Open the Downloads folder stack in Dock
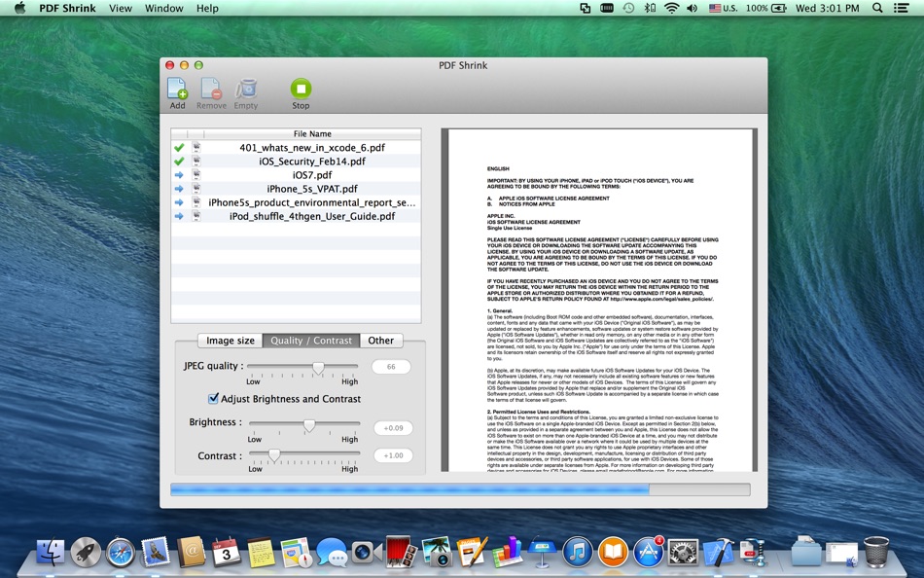 point(805,552)
